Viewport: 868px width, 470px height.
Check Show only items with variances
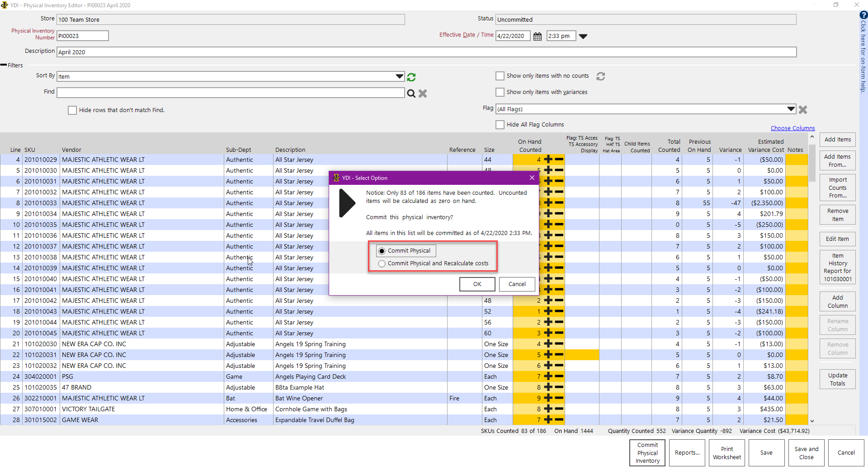tap(500, 92)
